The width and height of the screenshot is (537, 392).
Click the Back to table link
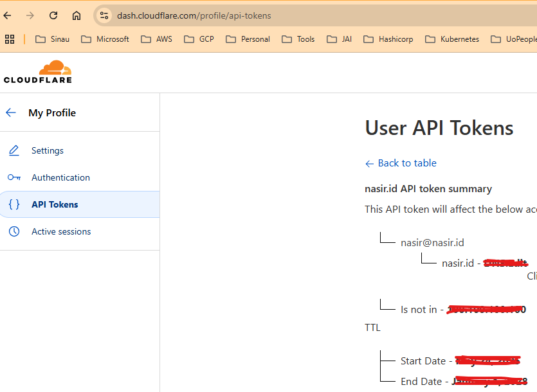pos(401,163)
